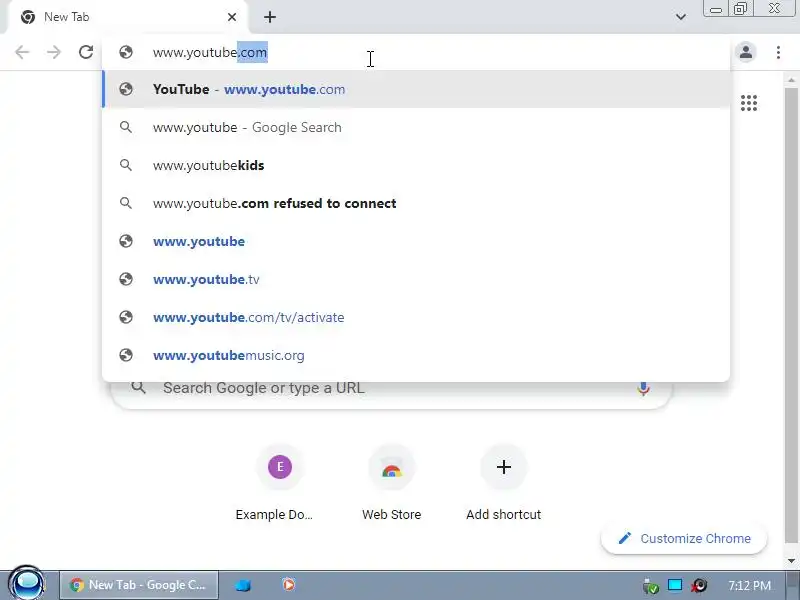Pick 'www.youtube.com refused to connect' suggestion

click(416, 203)
